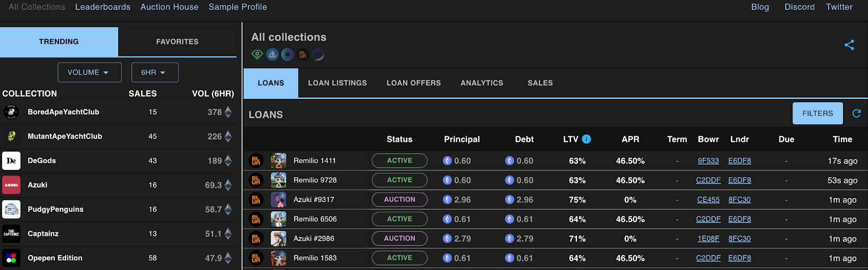Screen dimensions: 868x270
Task: Click the green LooksRare eye icon
Action: point(257,54)
